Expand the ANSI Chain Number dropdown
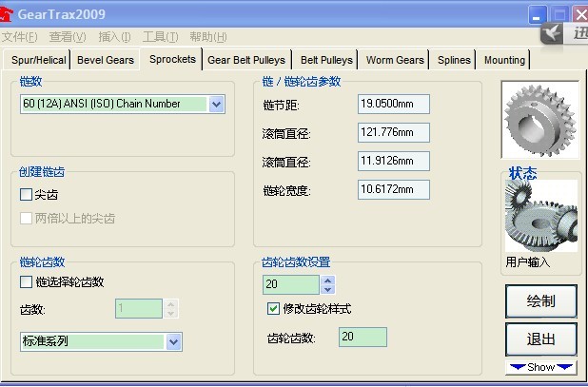Screen dimensions: 588x387 pyautogui.click(x=217, y=104)
